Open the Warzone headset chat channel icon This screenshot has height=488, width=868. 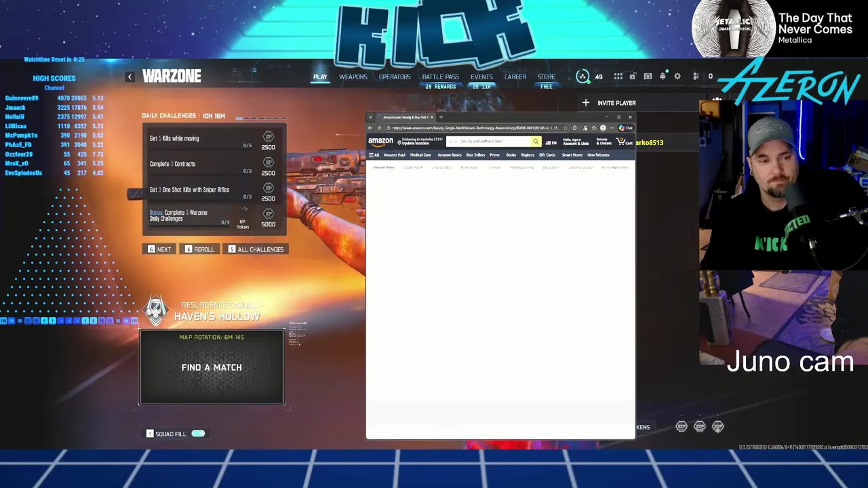tap(648, 77)
